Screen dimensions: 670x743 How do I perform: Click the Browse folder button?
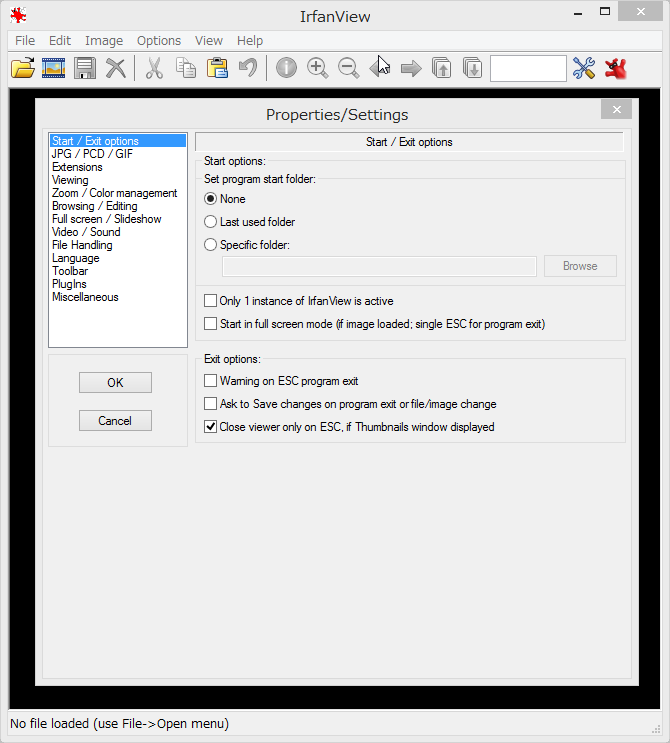point(580,266)
